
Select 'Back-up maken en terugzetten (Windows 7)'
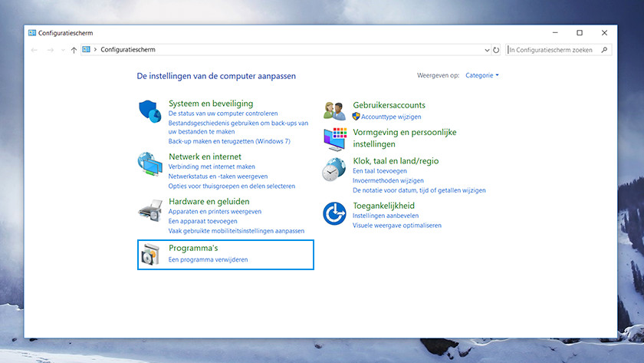229,141
